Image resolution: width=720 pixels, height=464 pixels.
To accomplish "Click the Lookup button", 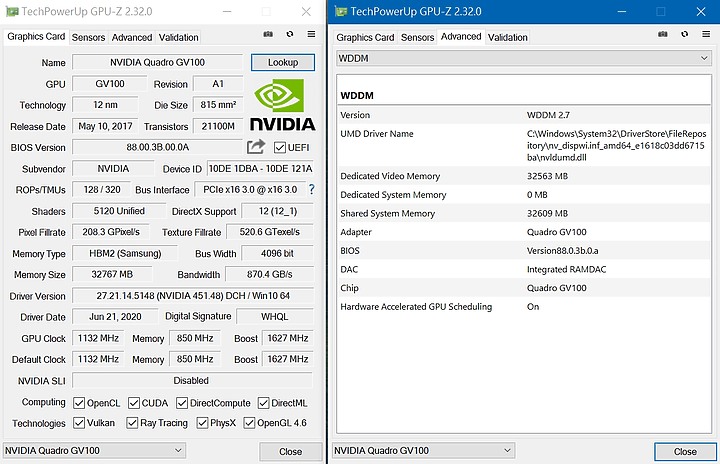I will (283, 62).
